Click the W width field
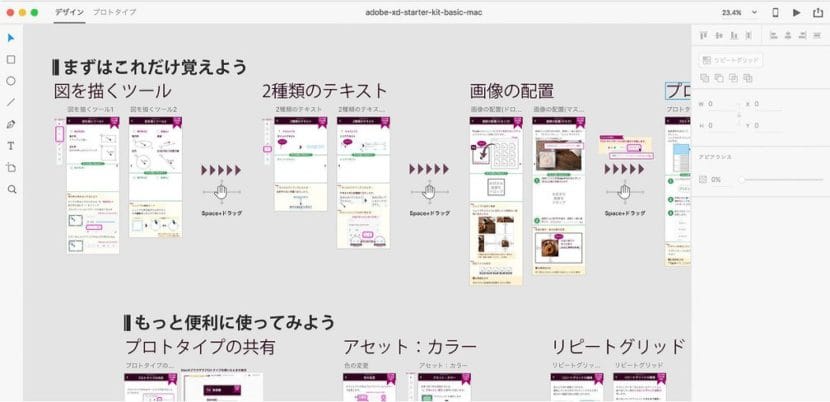Screen dimensions: 830x402 [x=720, y=104]
